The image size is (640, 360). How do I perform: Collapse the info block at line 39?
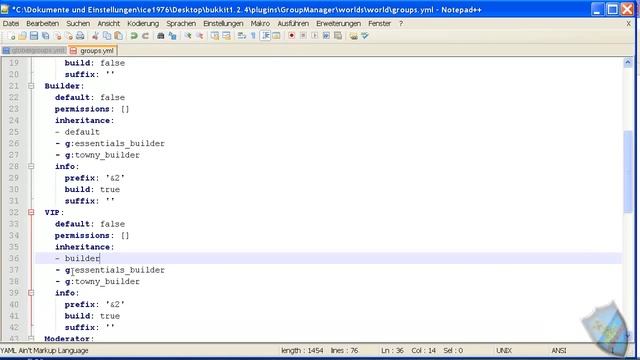(31, 293)
